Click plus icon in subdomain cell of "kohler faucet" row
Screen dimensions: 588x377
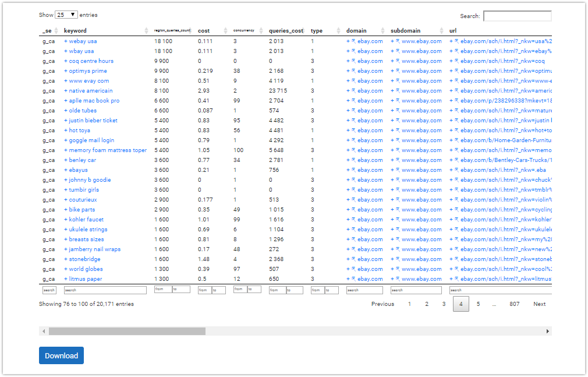(392, 220)
